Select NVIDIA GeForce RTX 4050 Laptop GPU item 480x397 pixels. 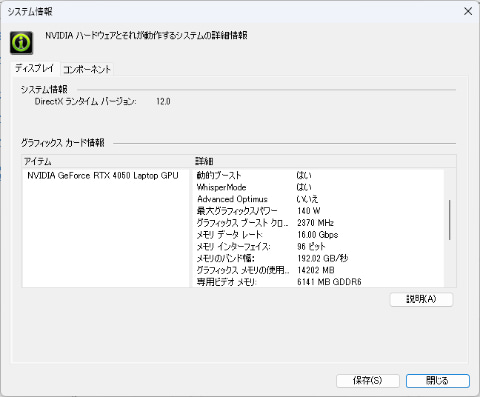tap(103, 175)
